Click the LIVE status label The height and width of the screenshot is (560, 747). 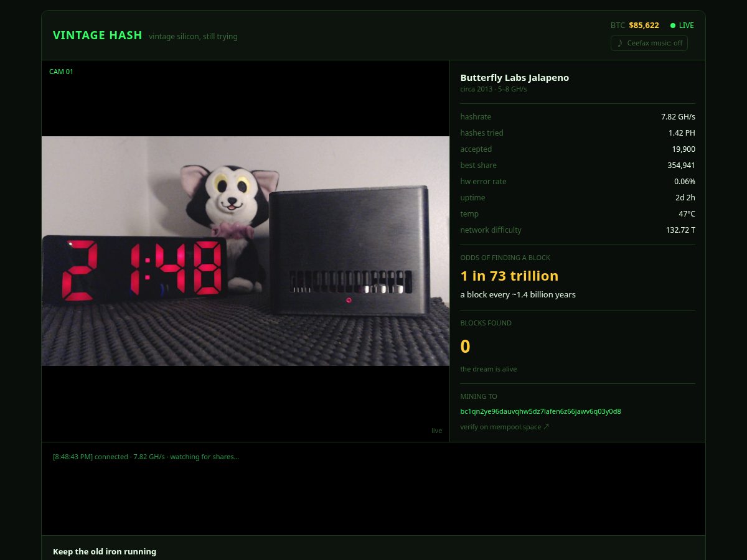click(x=686, y=26)
